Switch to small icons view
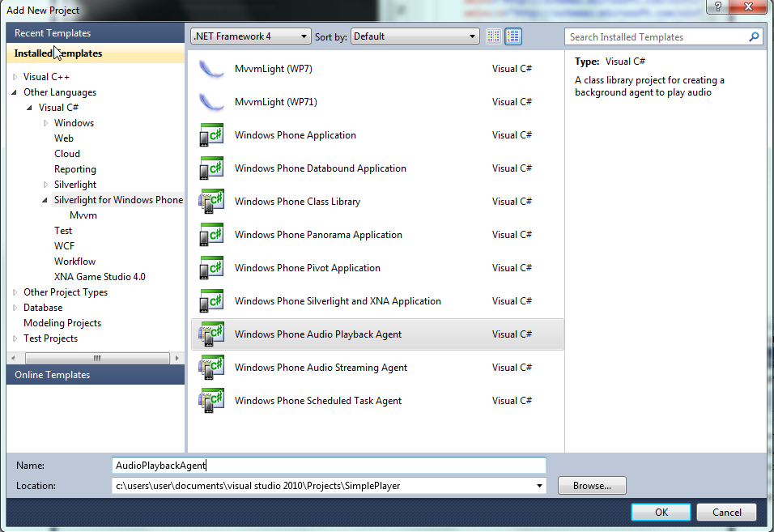This screenshot has height=532, width=774. tap(494, 36)
